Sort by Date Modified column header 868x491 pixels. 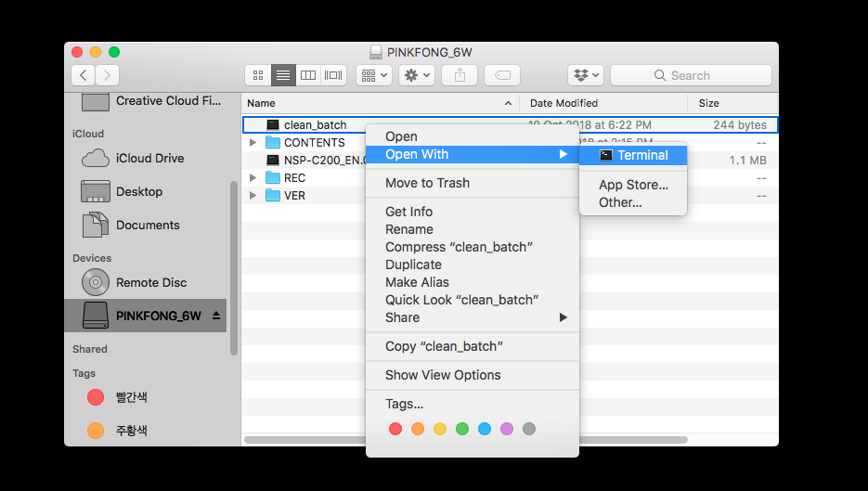tap(603, 104)
